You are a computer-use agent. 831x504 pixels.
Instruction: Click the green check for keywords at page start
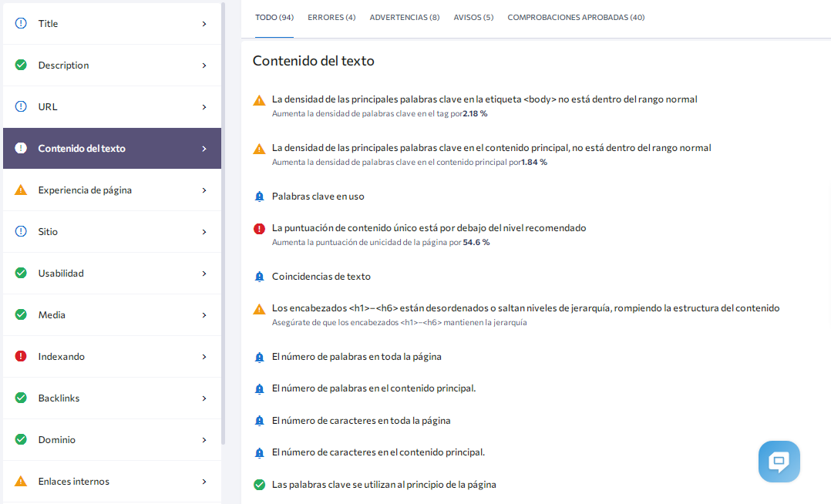[259, 485]
